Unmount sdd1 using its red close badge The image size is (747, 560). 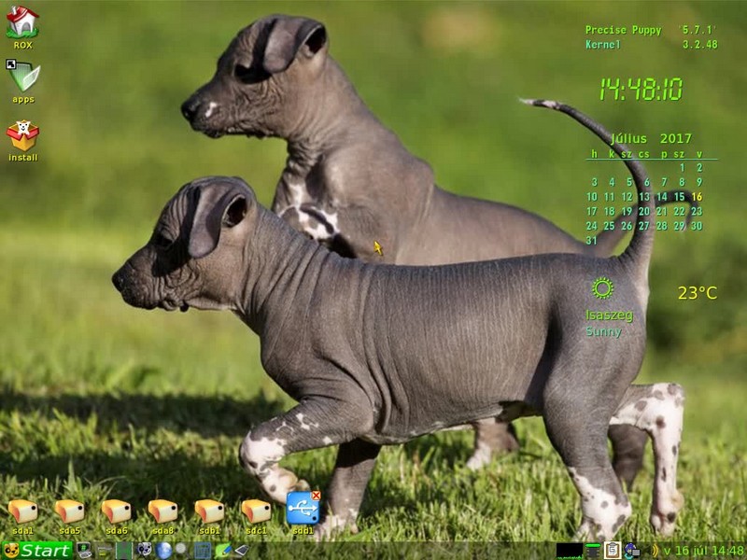(316, 496)
